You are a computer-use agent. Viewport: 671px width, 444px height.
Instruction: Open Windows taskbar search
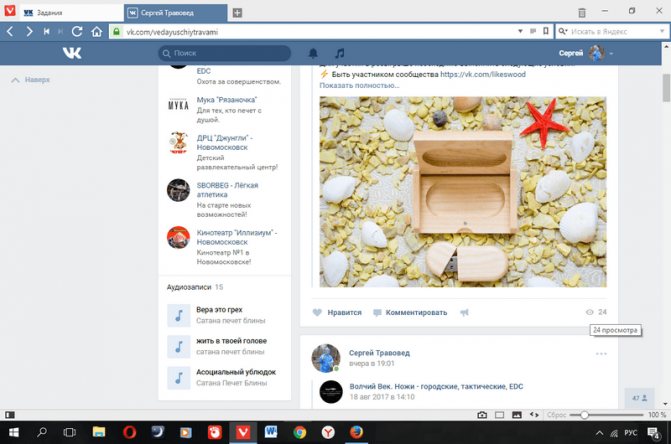(42, 433)
